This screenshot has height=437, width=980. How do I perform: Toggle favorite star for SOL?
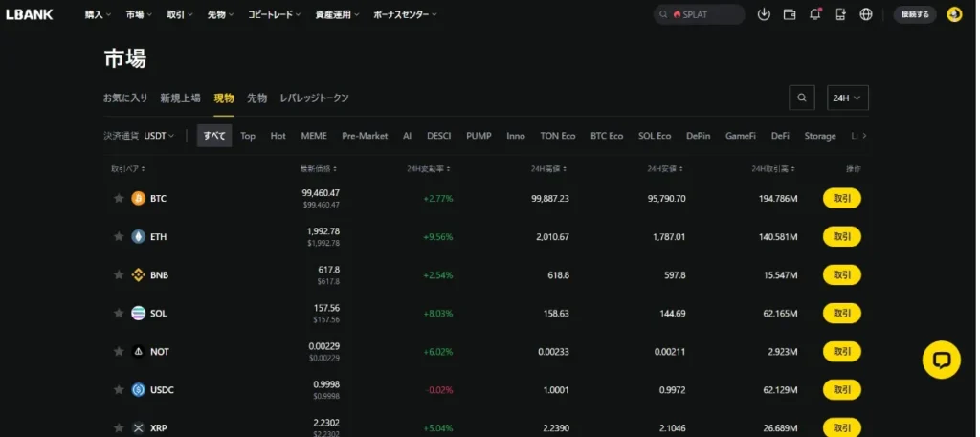119,313
